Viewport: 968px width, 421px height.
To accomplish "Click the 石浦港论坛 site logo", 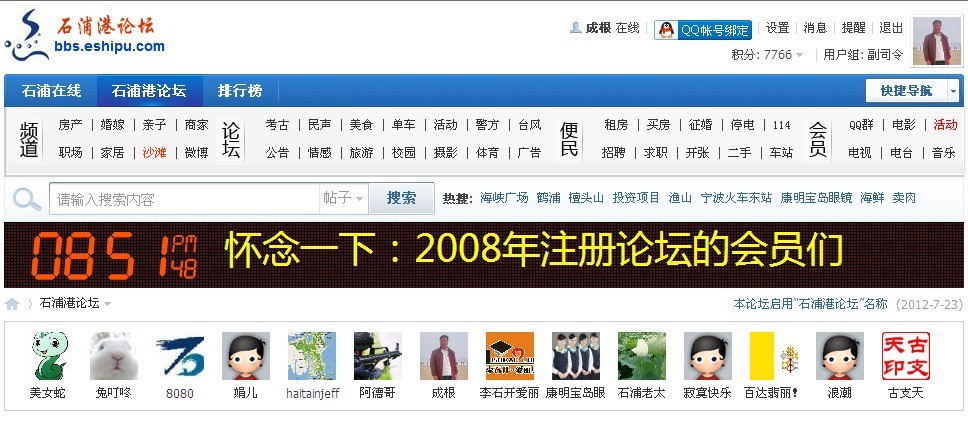I will [85, 34].
